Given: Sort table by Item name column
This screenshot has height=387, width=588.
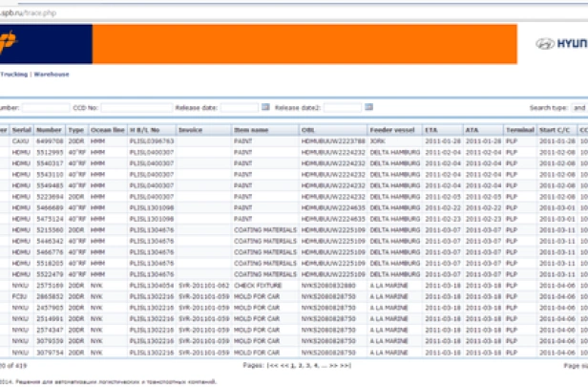Looking at the screenshot, I should point(252,128).
